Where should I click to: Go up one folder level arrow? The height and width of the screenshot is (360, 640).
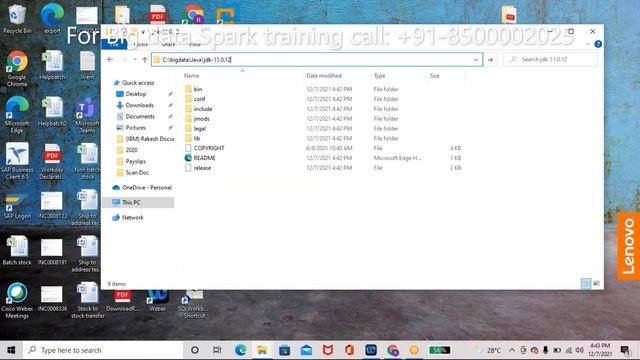tap(144, 60)
